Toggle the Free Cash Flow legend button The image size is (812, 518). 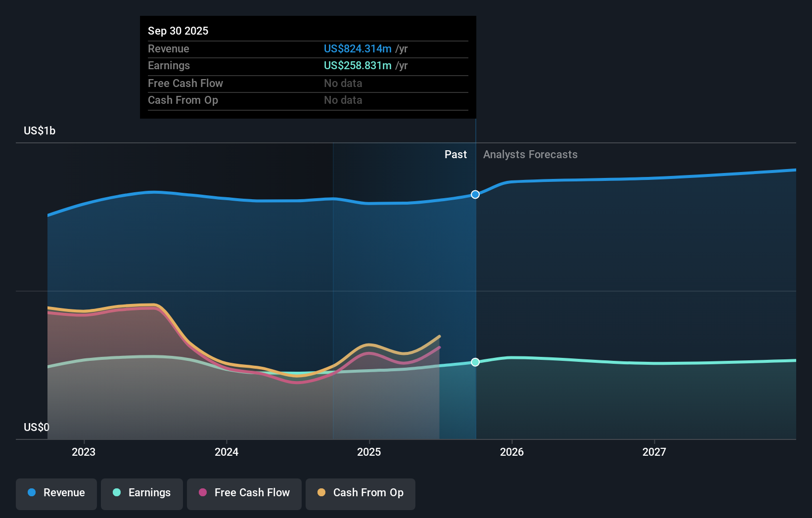(x=244, y=494)
